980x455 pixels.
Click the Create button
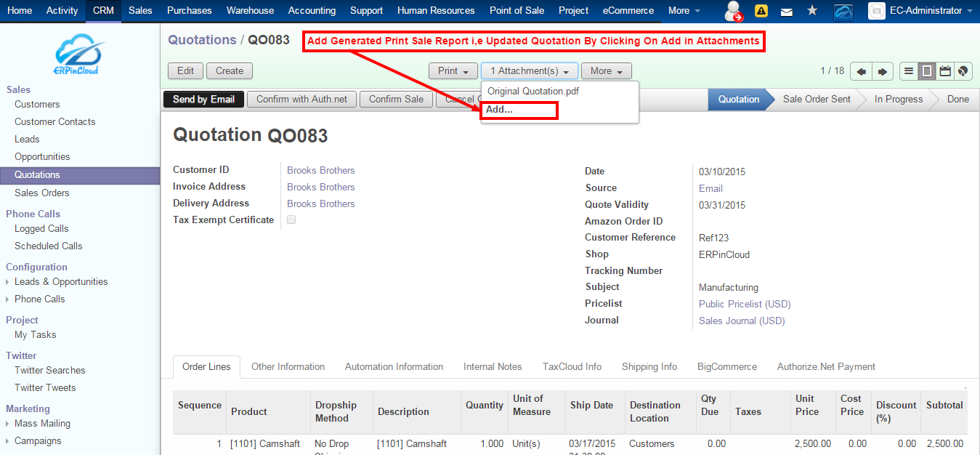[230, 71]
